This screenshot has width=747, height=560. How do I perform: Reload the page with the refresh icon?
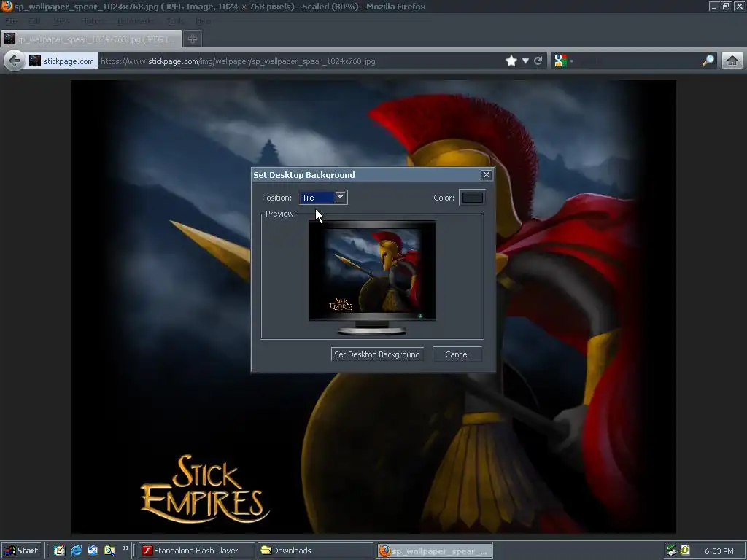[538, 61]
